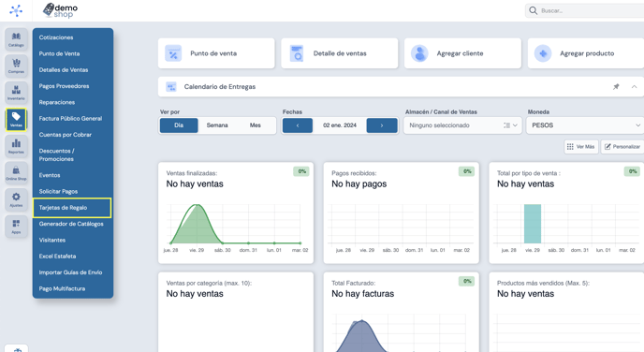This screenshot has height=352, width=644.
Task: Open Cuentas por Cobrar menu item
Action: [65, 135]
